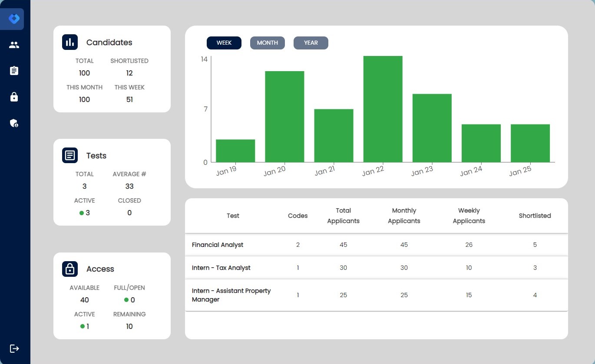Image resolution: width=595 pixels, height=364 pixels.
Task: Switch chart to WEEK view
Action: coord(224,43)
